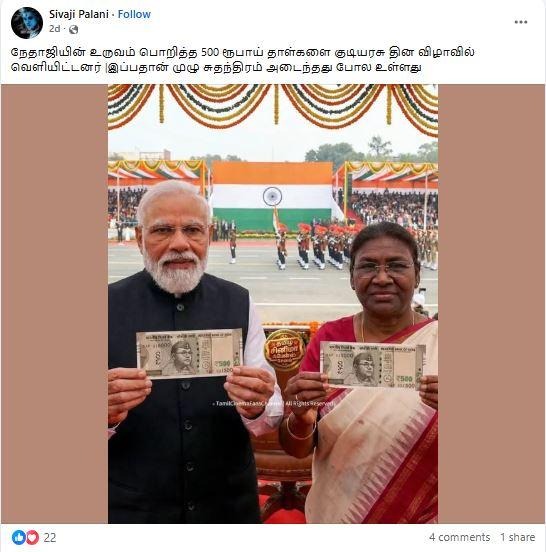The height and width of the screenshot is (552, 546).
Task: Click the golden circular watermark logo in photo
Action: point(284,350)
